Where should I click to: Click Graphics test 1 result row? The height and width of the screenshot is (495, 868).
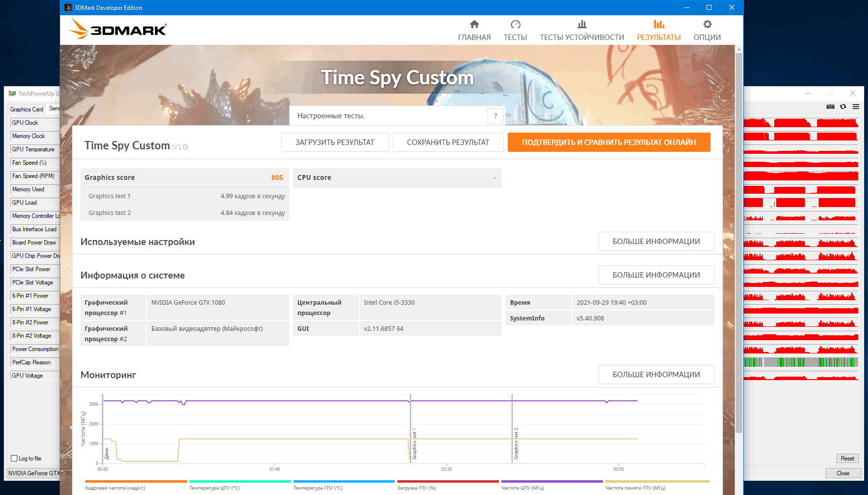185,196
